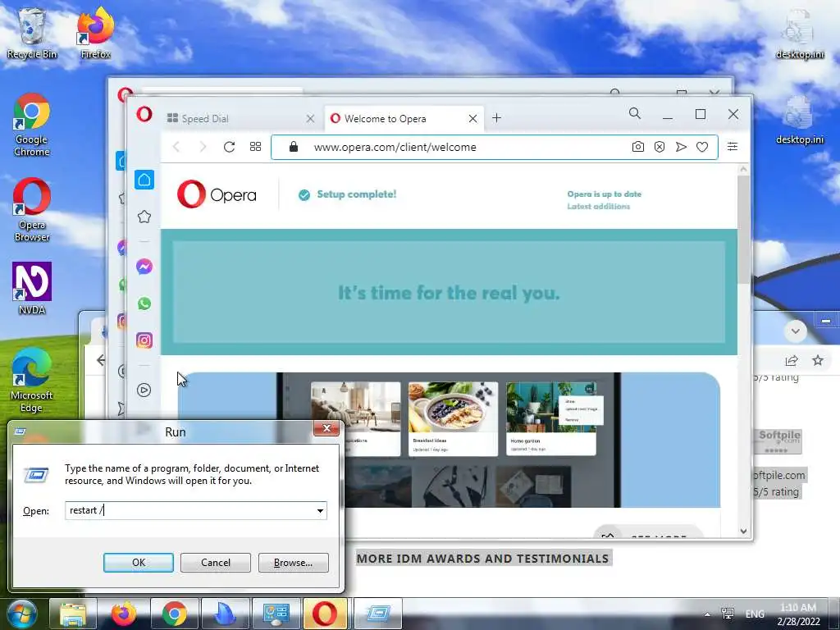The image size is (840, 630).
Task: Click MORE IDM AWARDS AND TESTIMONIALS text
Action: point(482,559)
